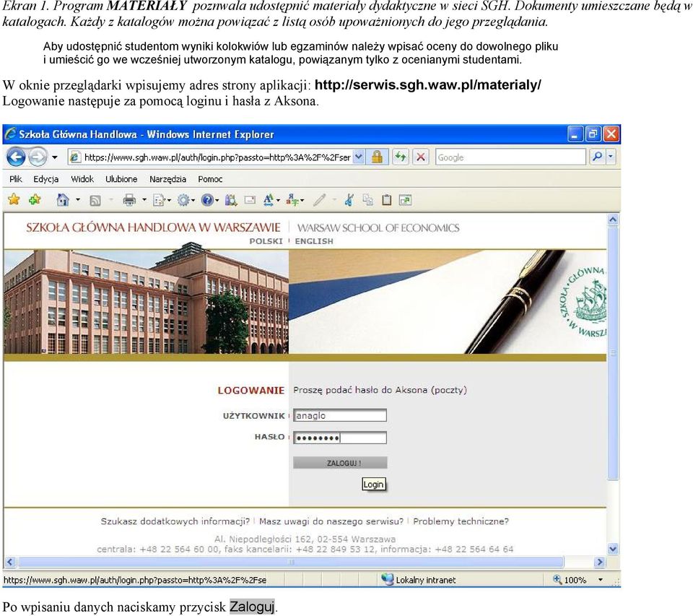Viewport: 693px width, 616px height.
Task: Click the Encoding language icon
Action: click(292, 200)
